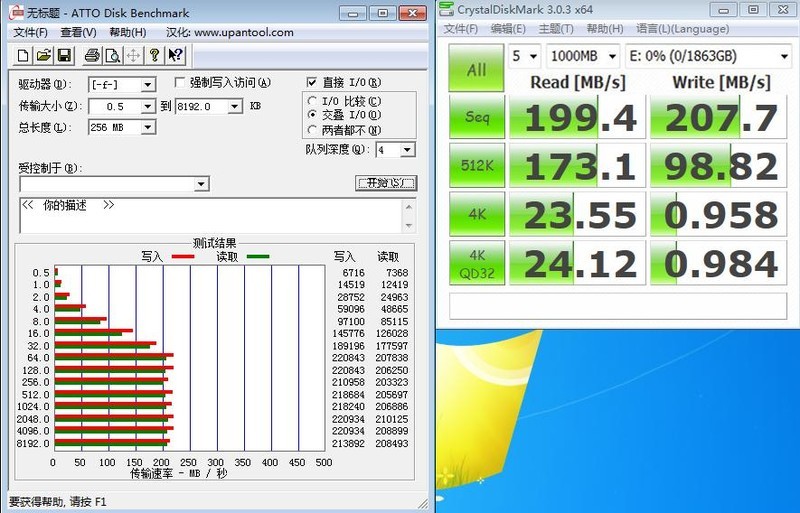Click the Open folder icon in ATTO toolbar
This screenshot has width=800, height=513.
coord(42,56)
